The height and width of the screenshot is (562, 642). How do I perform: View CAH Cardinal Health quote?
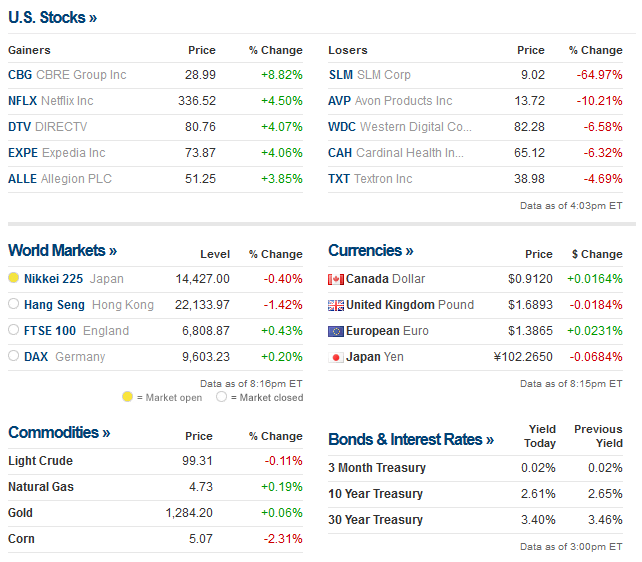(396, 153)
